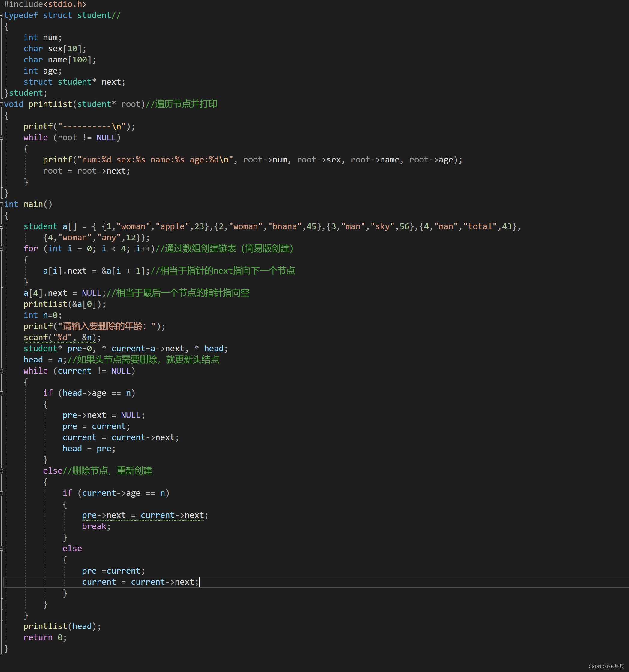Viewport: 629px width, 672px height.
Task: Click on printlist(head); call near bottom
Action: coord(62,626)
